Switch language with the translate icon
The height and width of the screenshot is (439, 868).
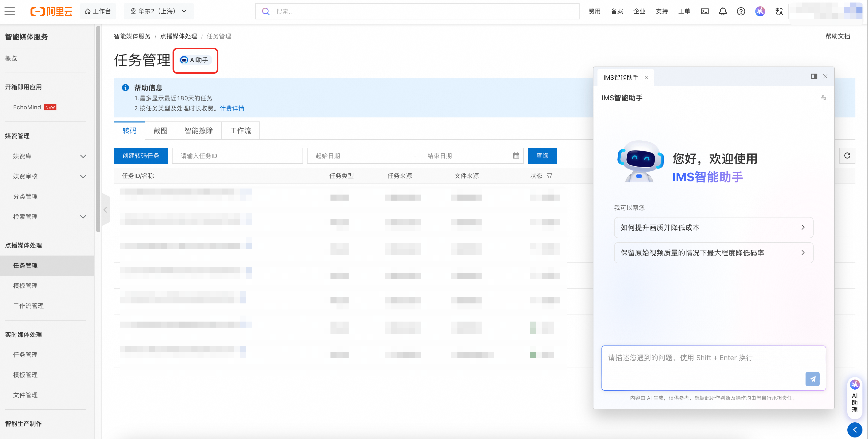(779, 11)
